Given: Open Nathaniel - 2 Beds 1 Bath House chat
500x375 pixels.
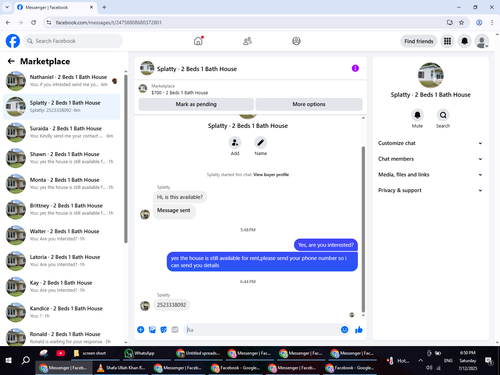Looking at the screenshot, I should (62, 80).
